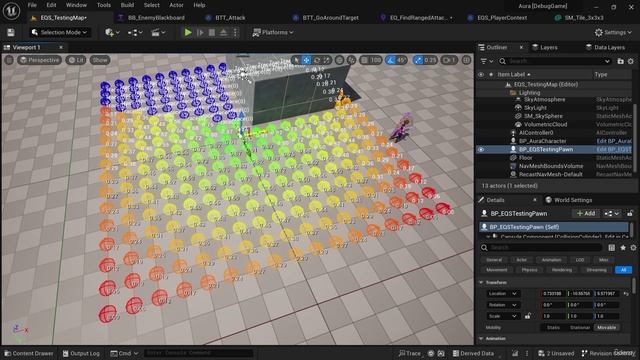Viewport: 640px width, 360px height.
Task: Switch transform coordinate space globe icon
Action: pyautogui.click(x=339, y=60)
